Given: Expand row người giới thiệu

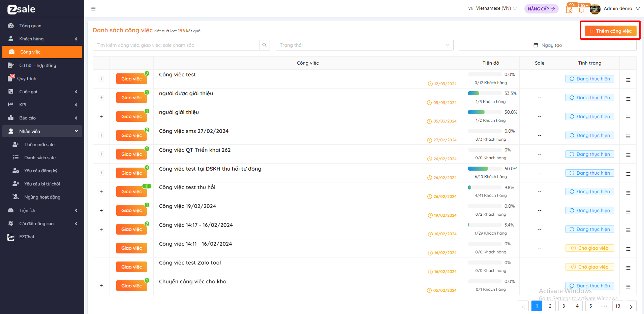Looking at the screenshot, I should coord(101,116).
